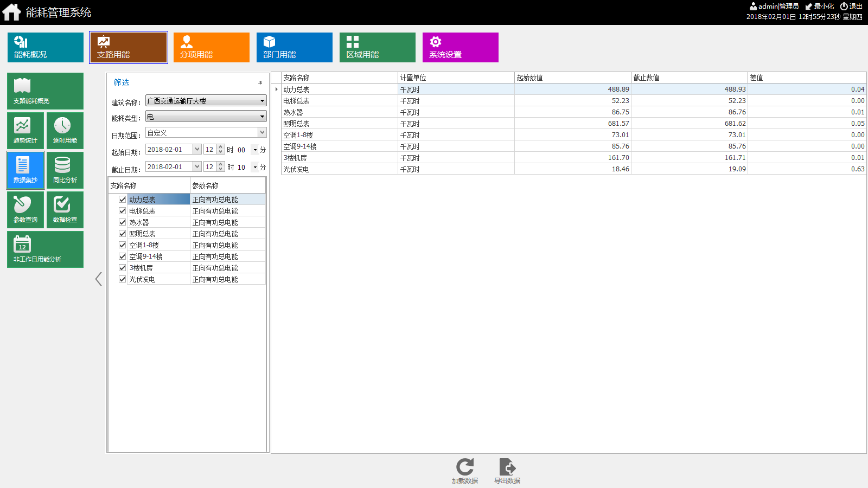Open the 日期范围 dropdown
This screenshot has height=488, width=868.
[262, 132]
